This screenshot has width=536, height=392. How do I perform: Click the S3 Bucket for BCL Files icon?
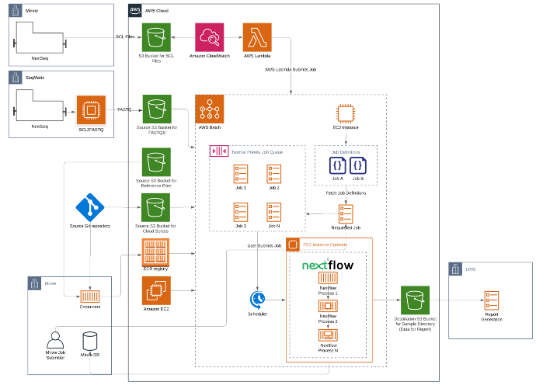pos(156,37)
